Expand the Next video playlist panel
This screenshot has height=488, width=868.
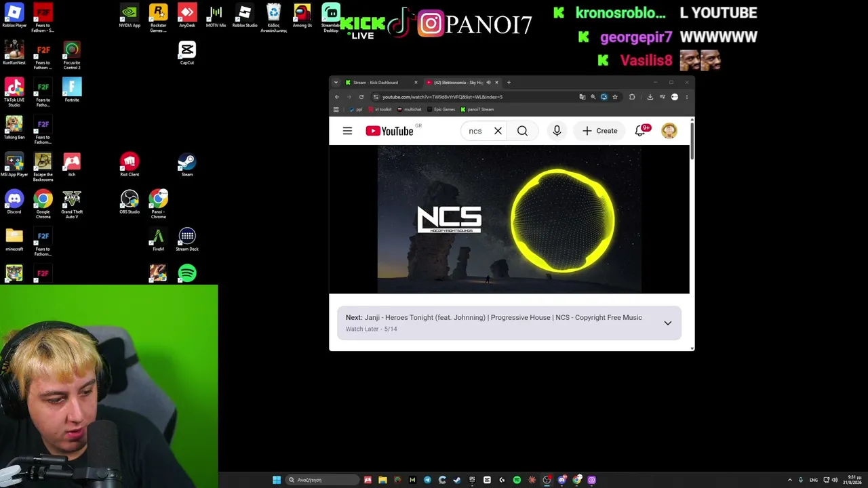click(668, 323)
